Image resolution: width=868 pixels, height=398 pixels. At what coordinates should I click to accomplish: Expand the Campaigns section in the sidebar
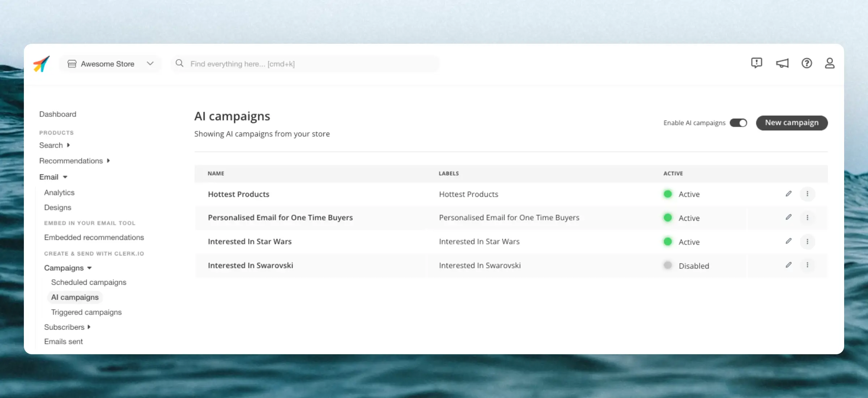click(67, 268)
